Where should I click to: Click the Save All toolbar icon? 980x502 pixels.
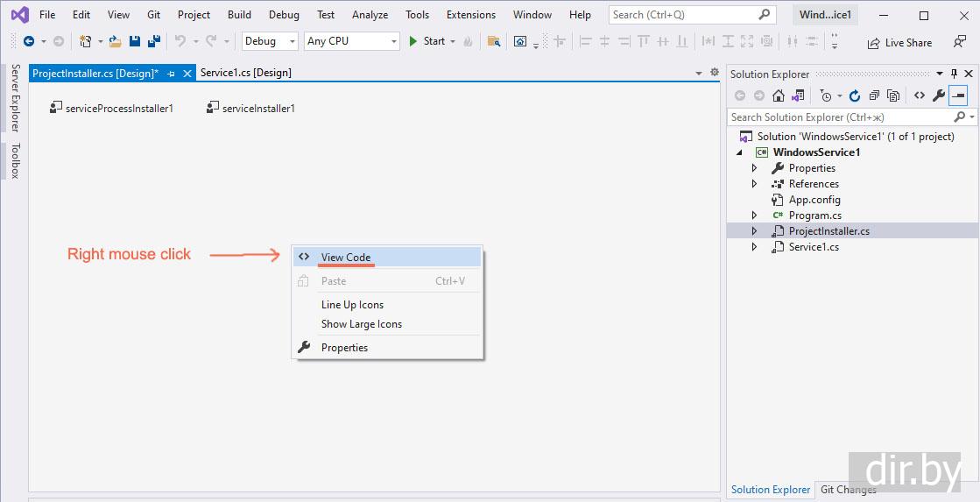coord(153,41)
